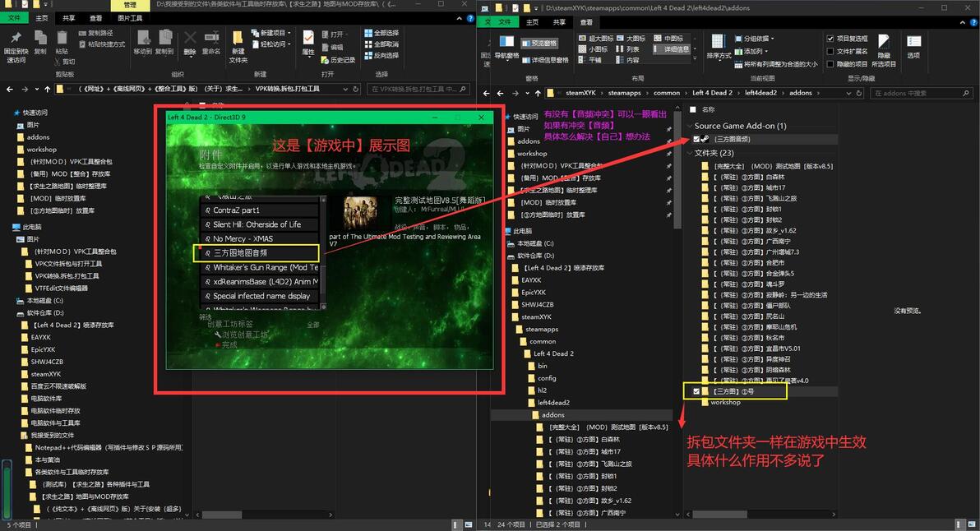Open the 轻松访问 dropdown arrow
980x531 pixels.
(289, 44)
